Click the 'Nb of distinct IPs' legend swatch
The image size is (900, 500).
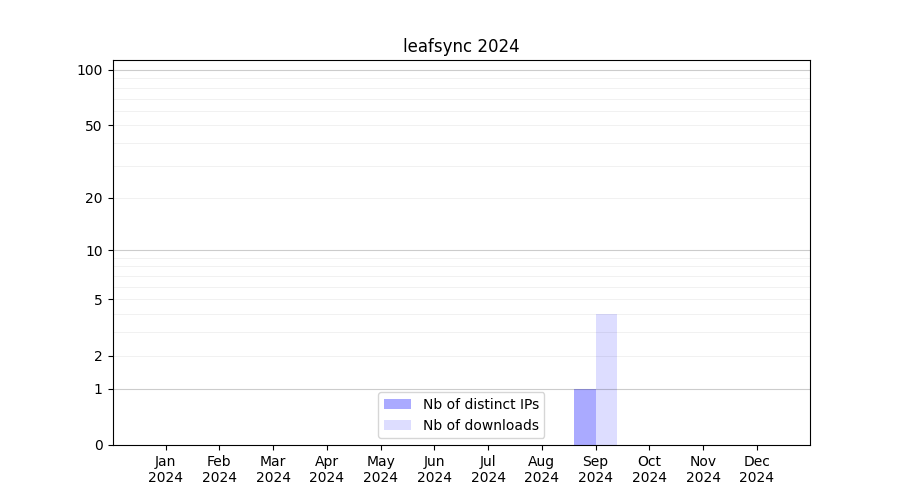click(397, 404)
